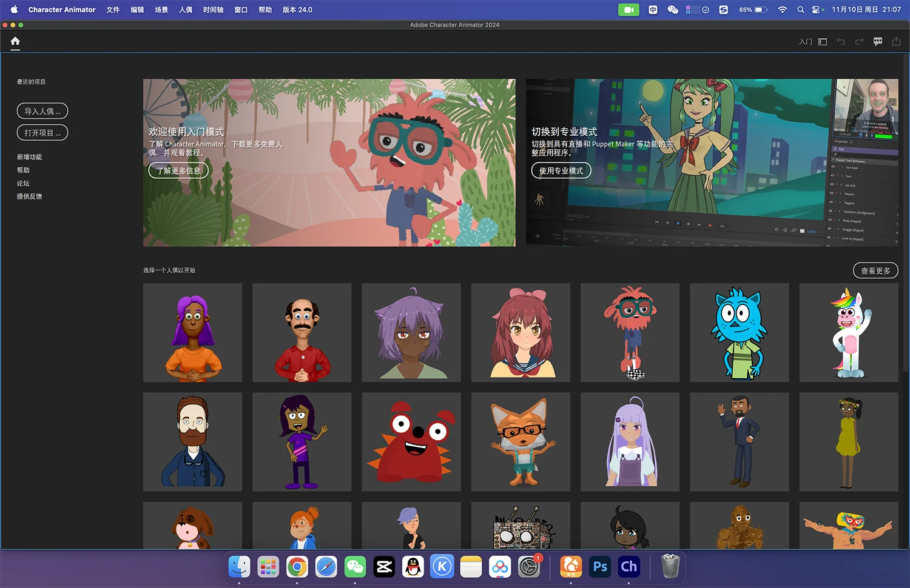Click the 打开项目 button
This screenshot has width=910, height=588.
pos(42,133)
